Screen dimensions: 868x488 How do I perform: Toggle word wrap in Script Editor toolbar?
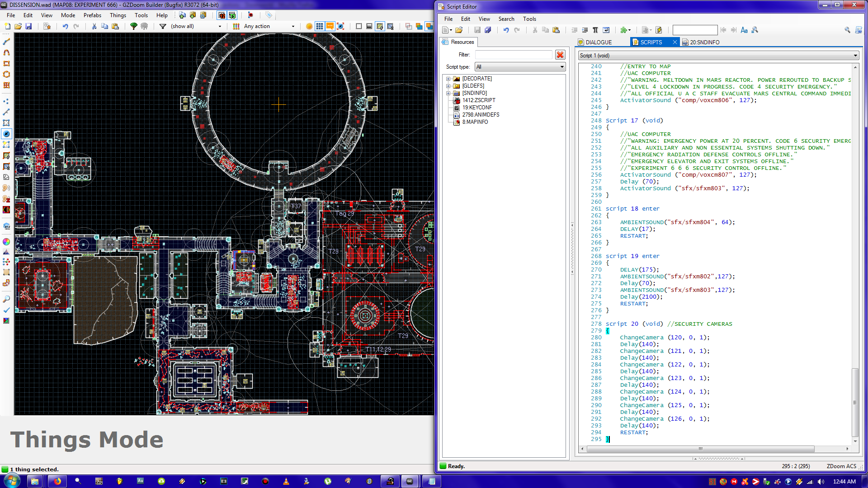point(606,30)
